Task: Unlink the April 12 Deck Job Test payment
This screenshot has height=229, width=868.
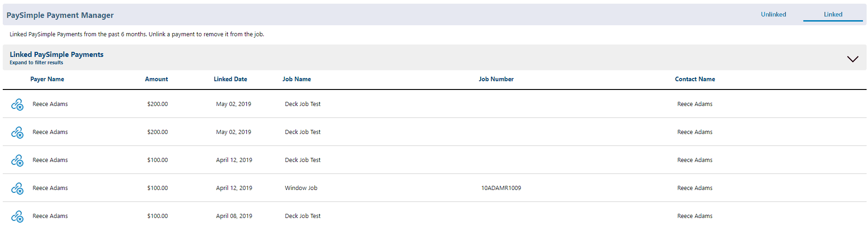Action: 17,161
